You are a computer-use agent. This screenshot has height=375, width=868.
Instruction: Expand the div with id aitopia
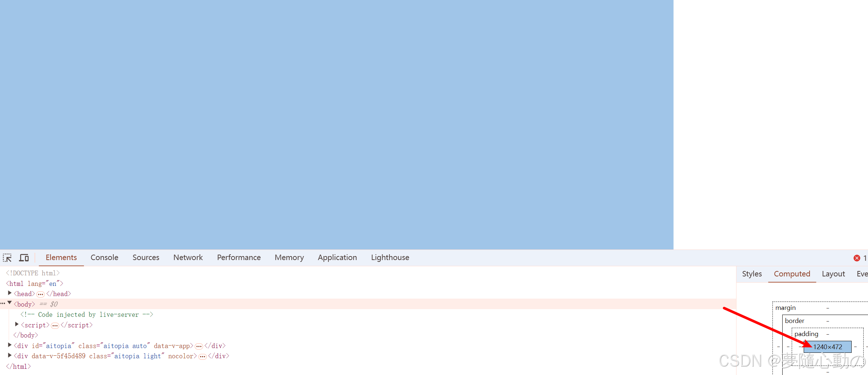click(10, 345)
